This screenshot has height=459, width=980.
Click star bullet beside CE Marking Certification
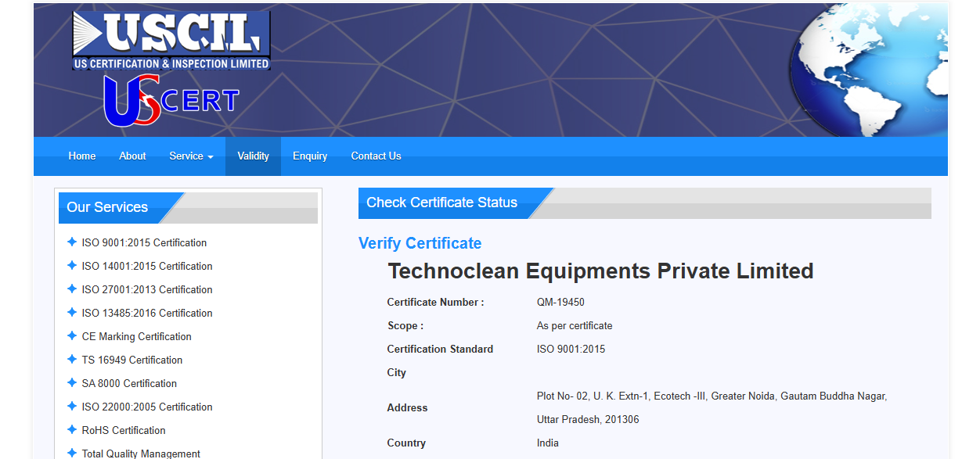pos(72,336)
